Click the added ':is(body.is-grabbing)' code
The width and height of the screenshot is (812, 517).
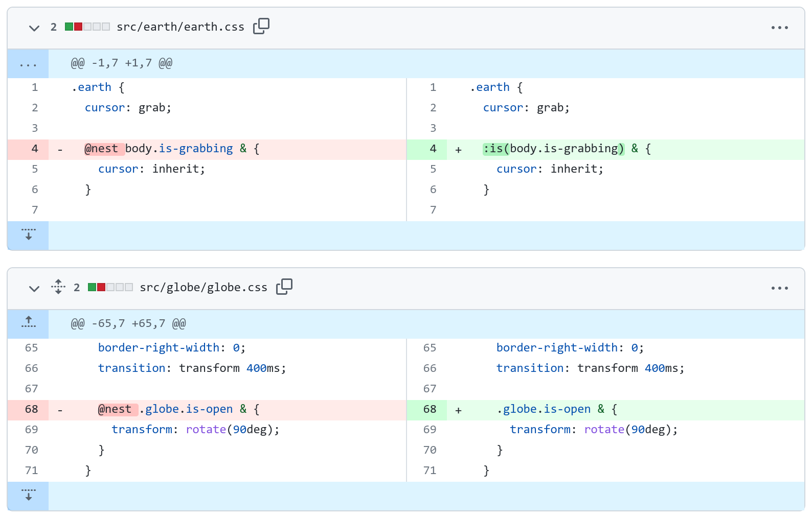[x=554, y=149]
